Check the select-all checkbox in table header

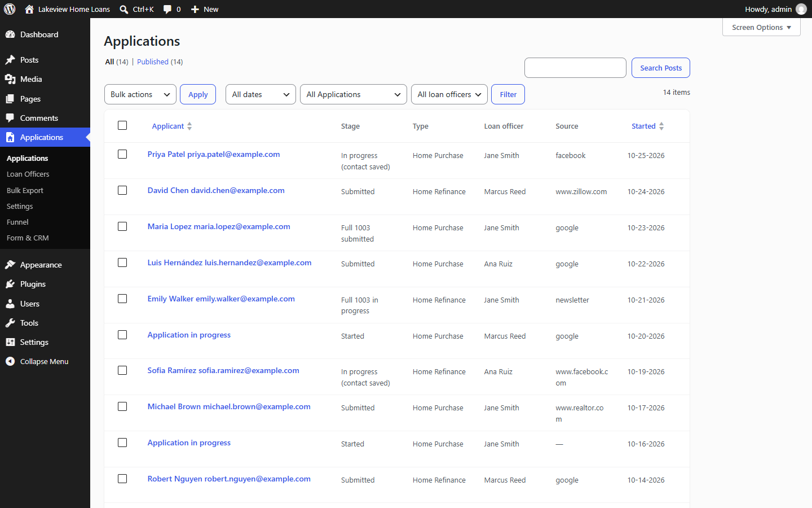coord(122,125)
